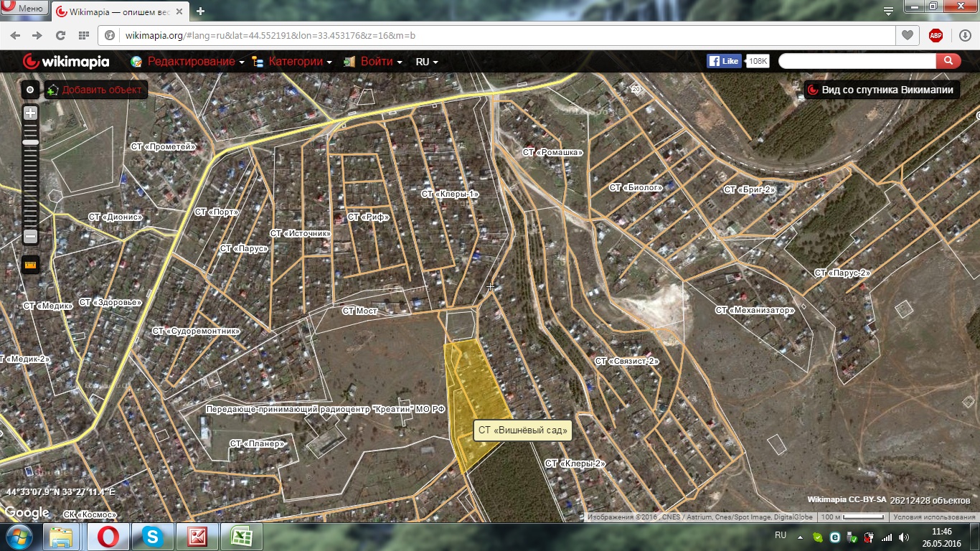Screen dimensions: 980x551
Task: Click the yellow ruler measure tool
Action: 30,265
